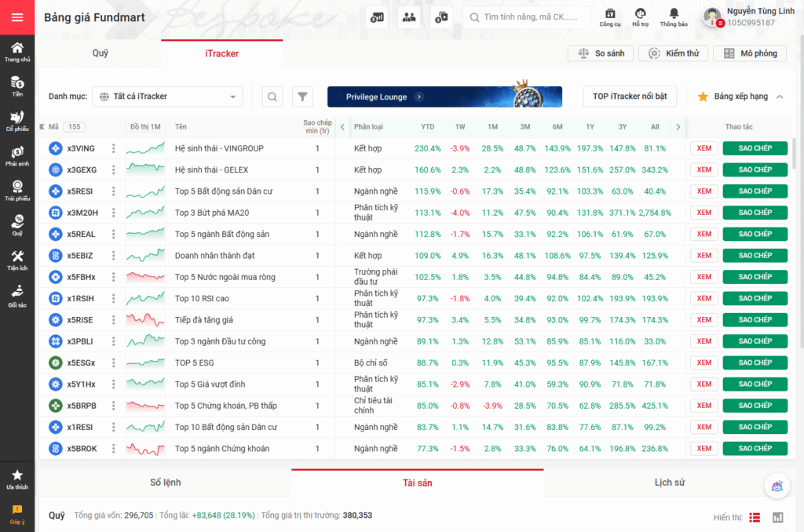The width and height of the screenshot is (804, 532).
Task: Sort table by YTD column
Action: tap(427, 126)
